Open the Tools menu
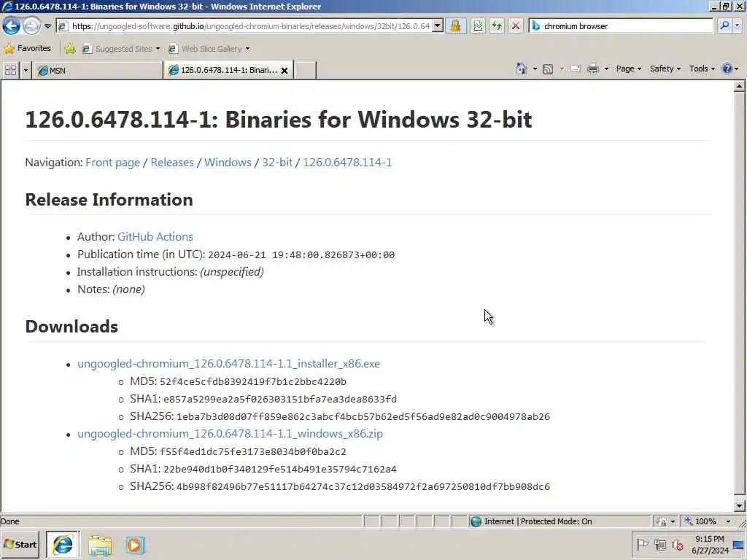This screenshot has height=560, width=747. click(702, 69)
